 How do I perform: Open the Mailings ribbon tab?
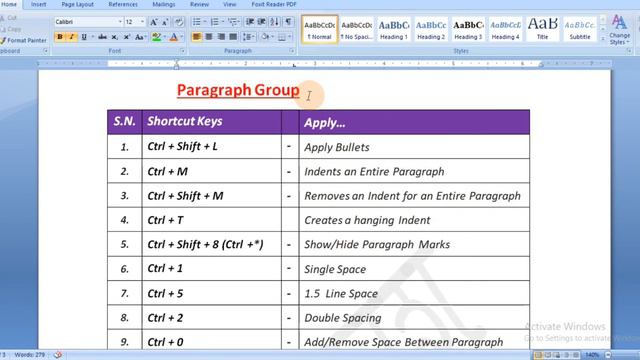tap(164, 4)
